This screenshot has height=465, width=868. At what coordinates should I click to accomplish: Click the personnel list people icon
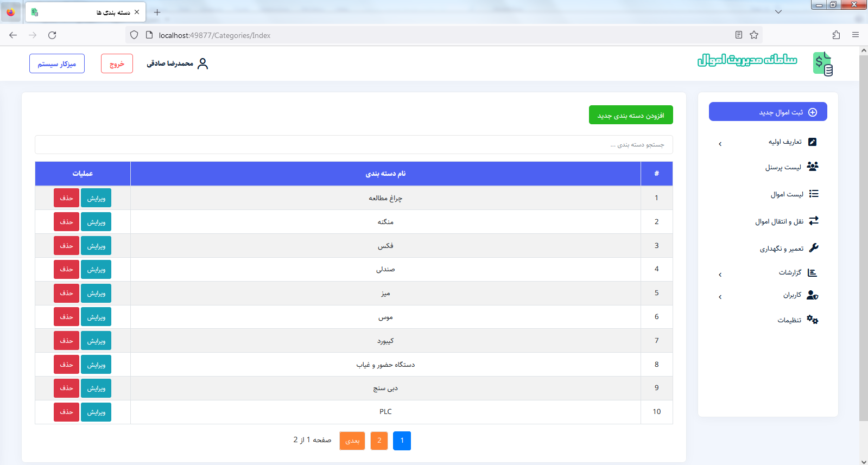click(813, 167)
